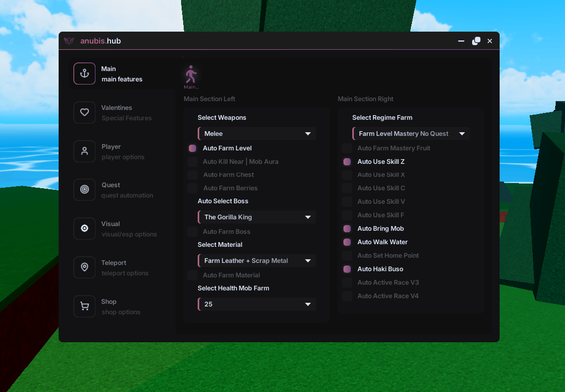This screenshot has height=392, width=565.
Task: Enable Auto Set Home Point
Action: (347, 256)
